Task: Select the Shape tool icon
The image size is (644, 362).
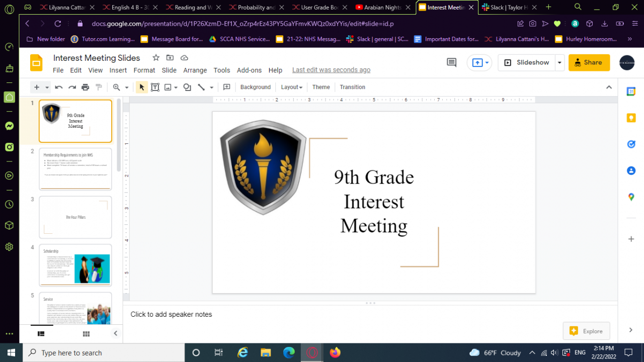Action: click(x=187, y=87)
